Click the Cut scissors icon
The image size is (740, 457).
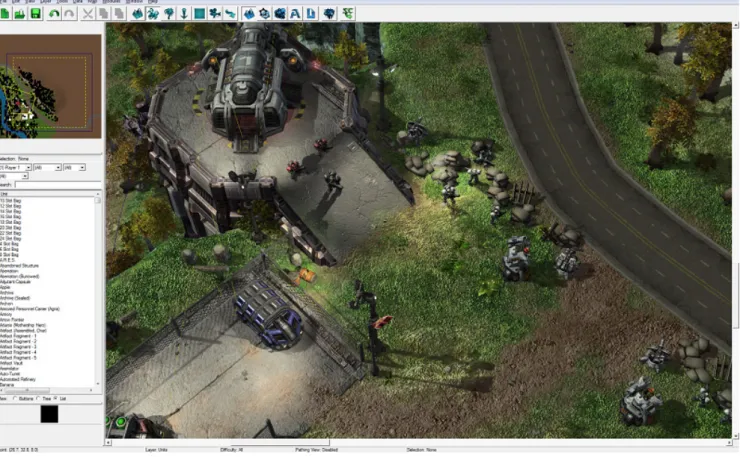tap(88, 13)
